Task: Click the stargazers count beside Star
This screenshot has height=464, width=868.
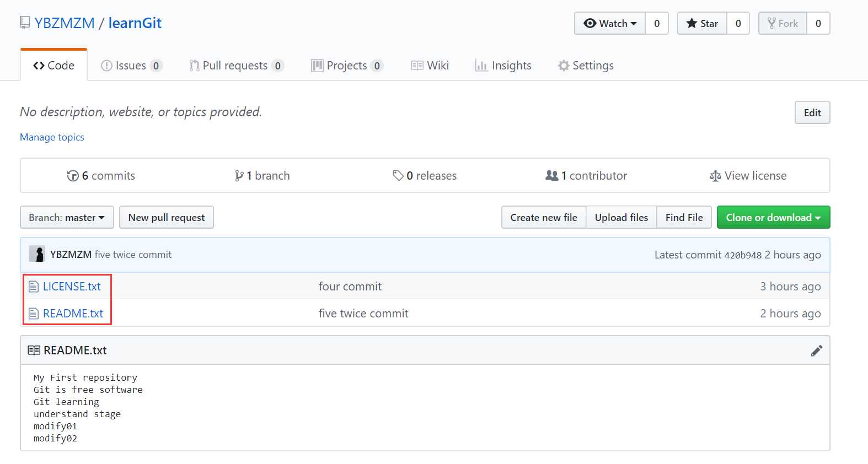Action: (738, 23)
